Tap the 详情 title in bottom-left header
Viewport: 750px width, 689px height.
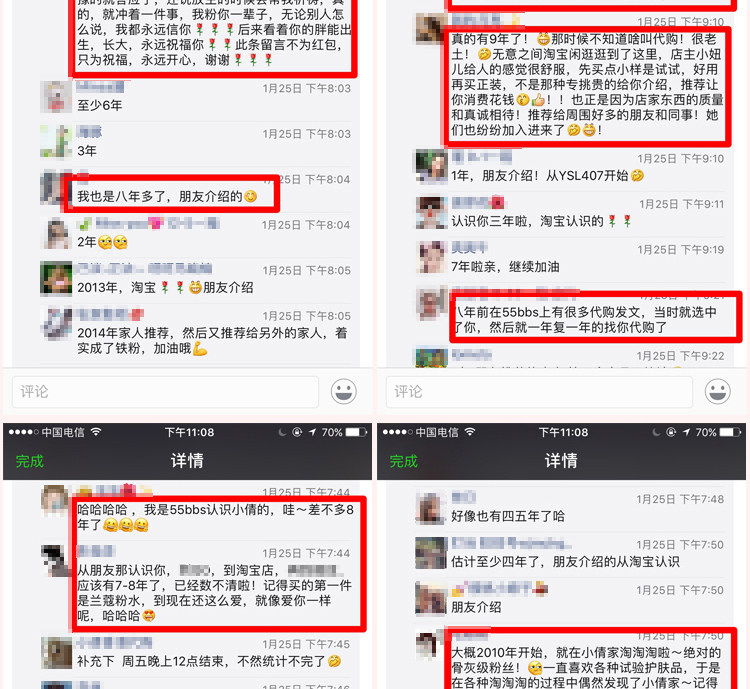[x=187, y=461]
